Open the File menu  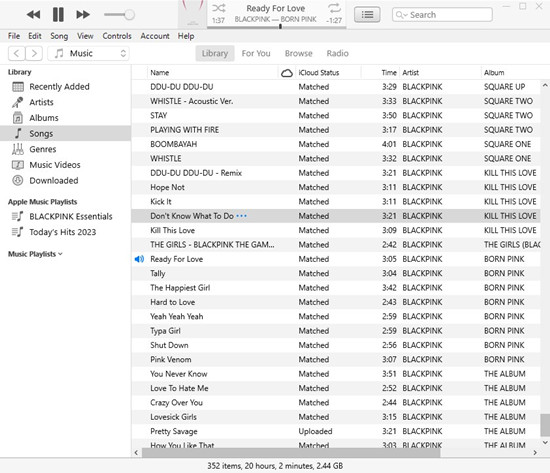[x=14, y=36]
